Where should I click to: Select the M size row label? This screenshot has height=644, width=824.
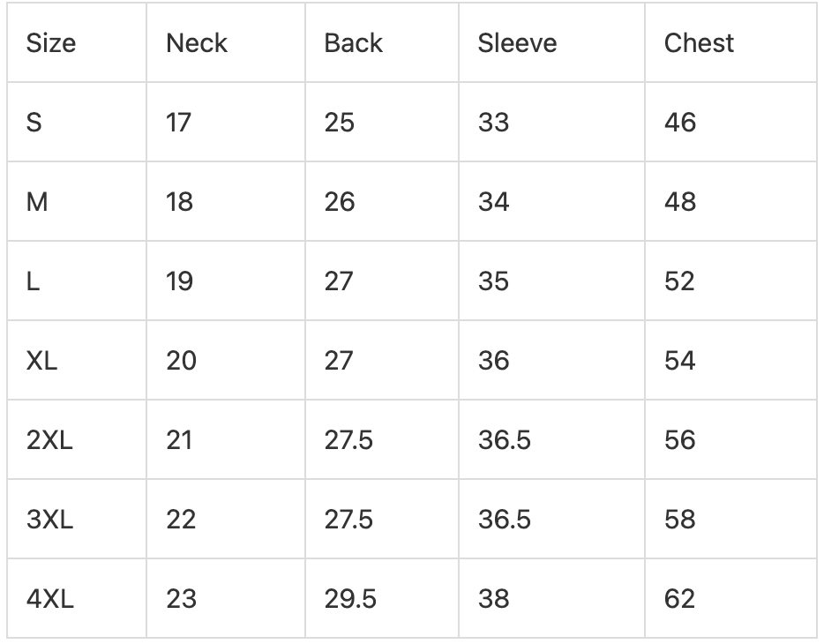(37, 202)
